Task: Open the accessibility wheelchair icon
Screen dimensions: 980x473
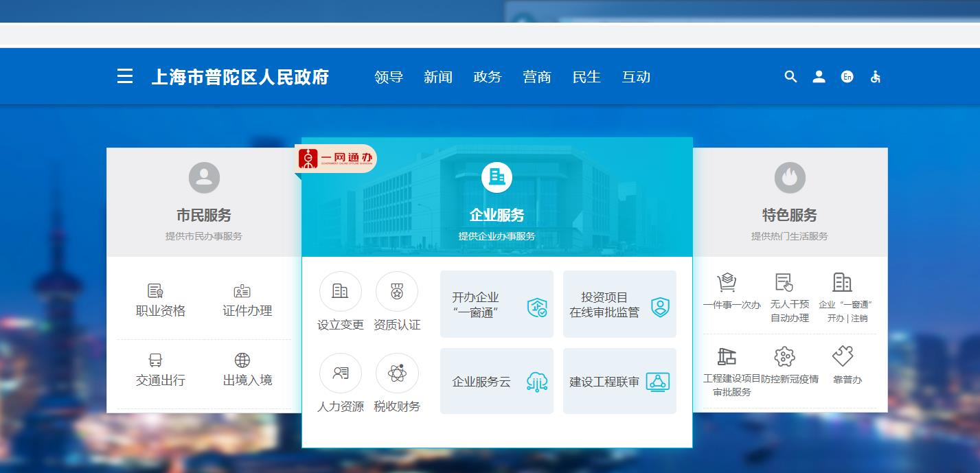Action: (875, 77)
